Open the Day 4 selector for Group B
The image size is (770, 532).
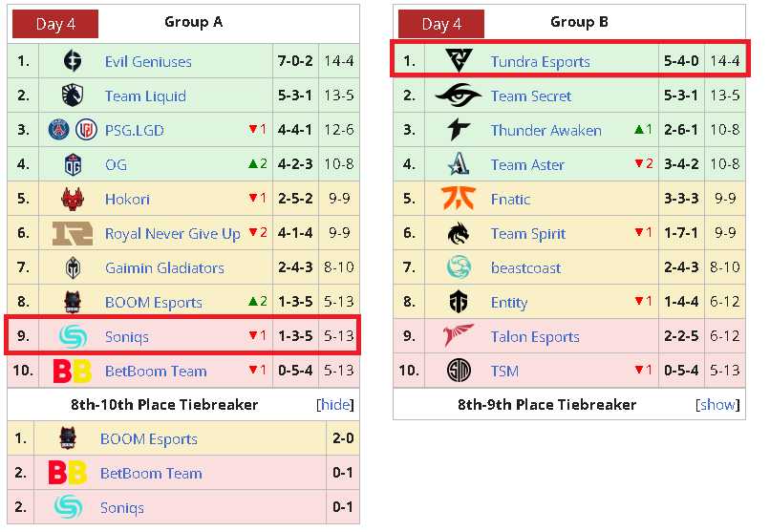tap(441, 24)
